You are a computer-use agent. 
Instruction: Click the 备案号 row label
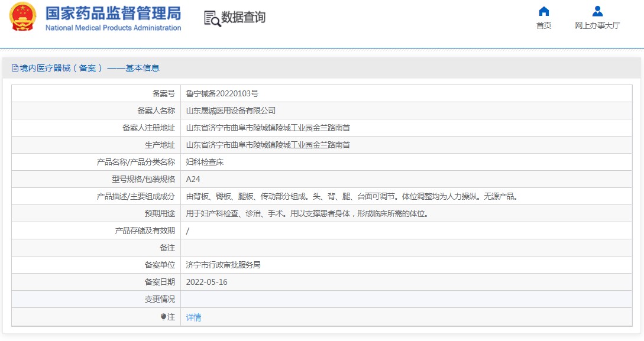pyautogui.click(x=163, y=93)
